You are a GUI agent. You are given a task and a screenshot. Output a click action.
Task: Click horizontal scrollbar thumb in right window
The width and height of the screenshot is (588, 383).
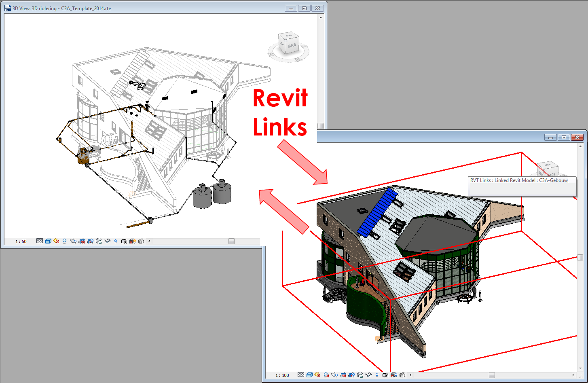(492, 375)
